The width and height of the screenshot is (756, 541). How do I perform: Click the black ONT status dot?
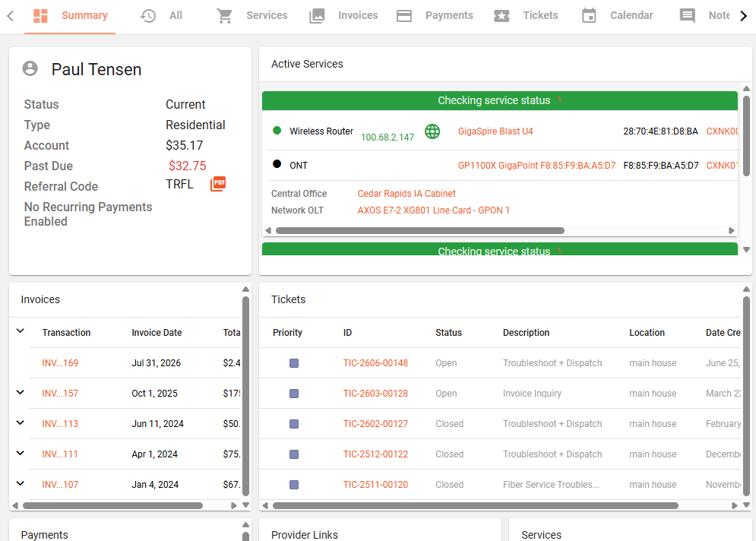tap(277, 164)
